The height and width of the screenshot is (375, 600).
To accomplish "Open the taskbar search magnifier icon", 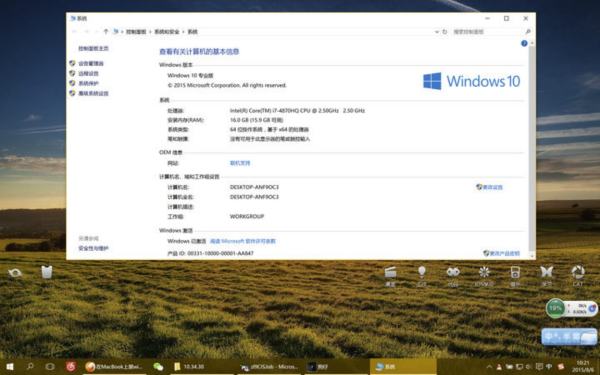I will point(30,366).
